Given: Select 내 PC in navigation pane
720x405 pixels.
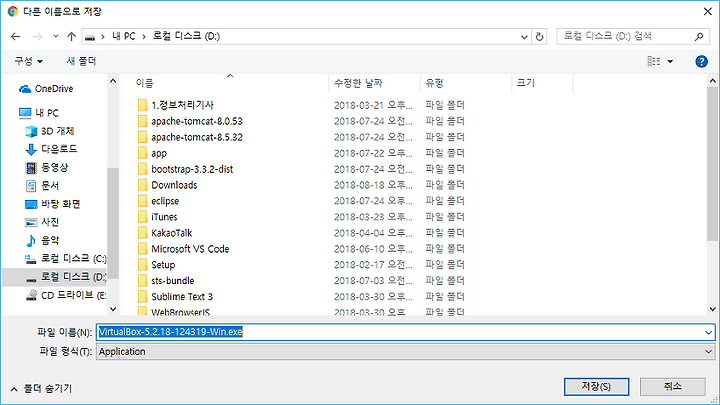Looking at the screenshot, I should click(39, 113).
